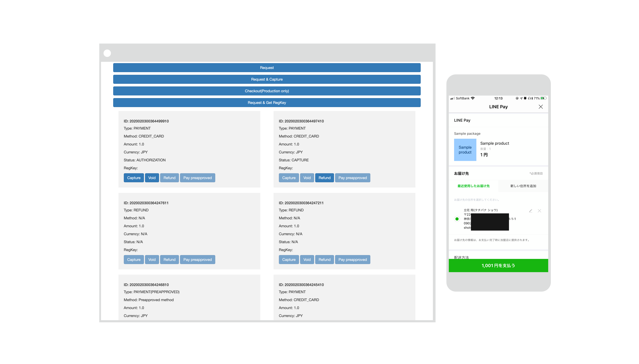Pay preapproved under refund 2020020300364247611
Viewport: 639px width, 364px height.
point(197,260)
